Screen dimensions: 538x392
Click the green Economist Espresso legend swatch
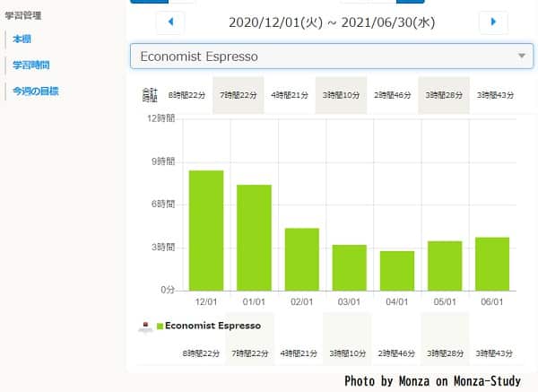click(161, 327)
